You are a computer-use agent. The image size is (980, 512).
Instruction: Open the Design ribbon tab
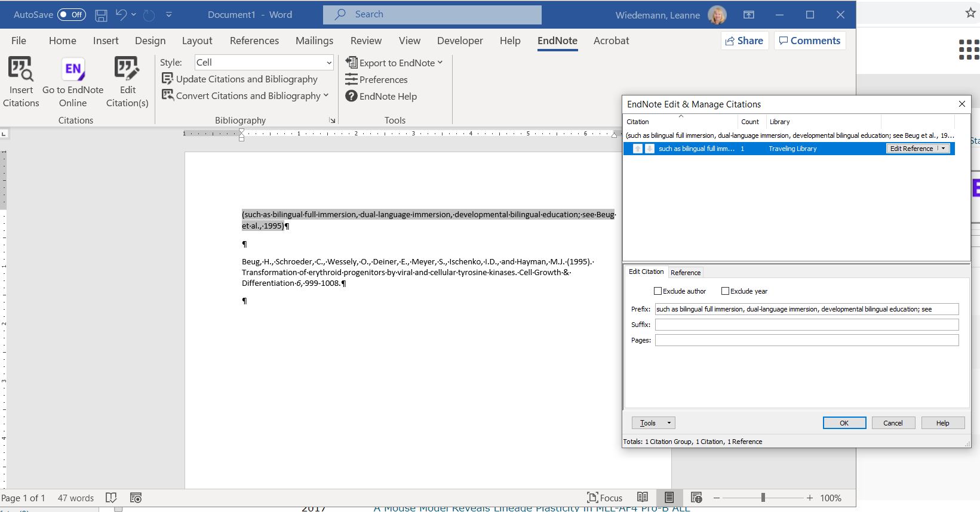pos(150,41)
